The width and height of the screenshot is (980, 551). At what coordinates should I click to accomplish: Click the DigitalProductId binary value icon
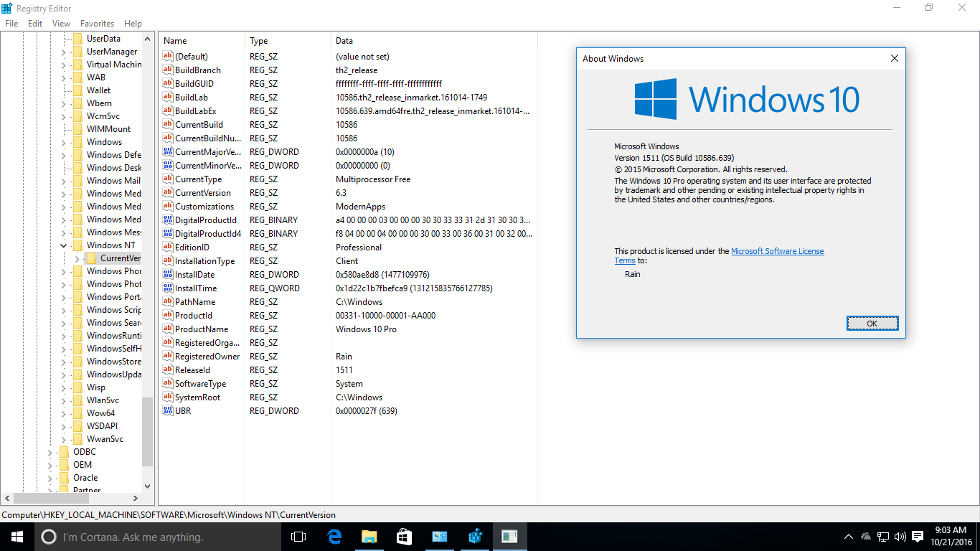(x=168, y=220)
